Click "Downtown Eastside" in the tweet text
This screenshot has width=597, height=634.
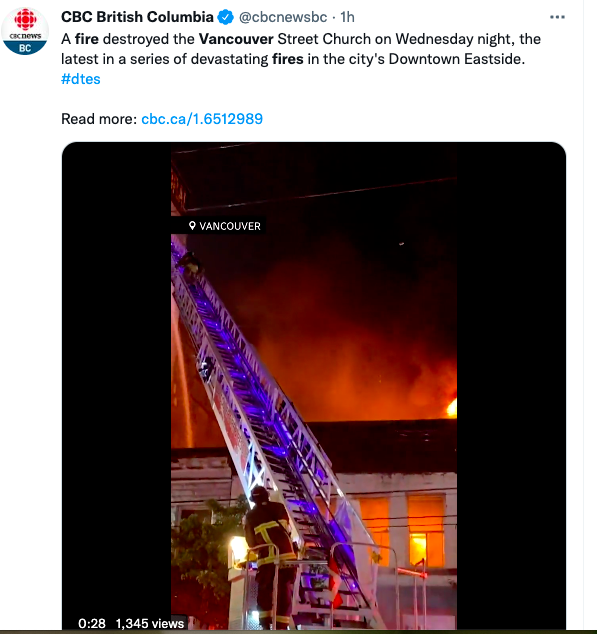click(x=457, y=59)
